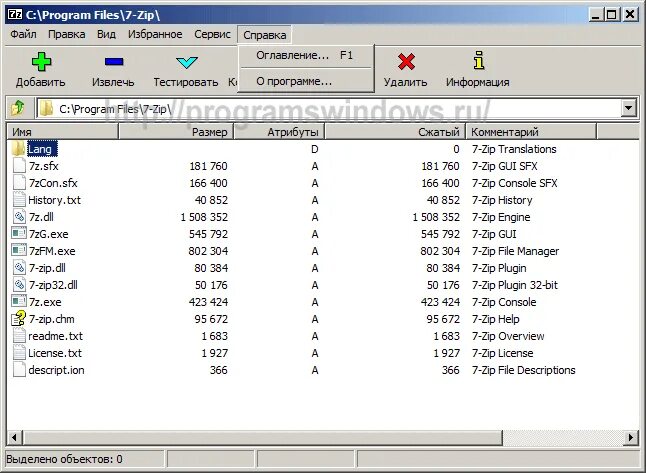
Task: Open the Вид menu
Action: (x=106, y=34)
